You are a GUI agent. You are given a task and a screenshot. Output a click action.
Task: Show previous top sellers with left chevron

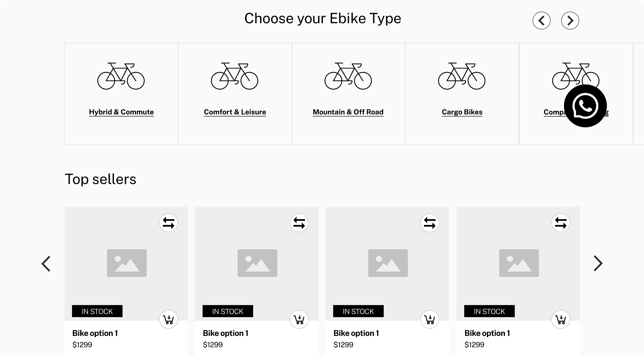coord(46,263)
